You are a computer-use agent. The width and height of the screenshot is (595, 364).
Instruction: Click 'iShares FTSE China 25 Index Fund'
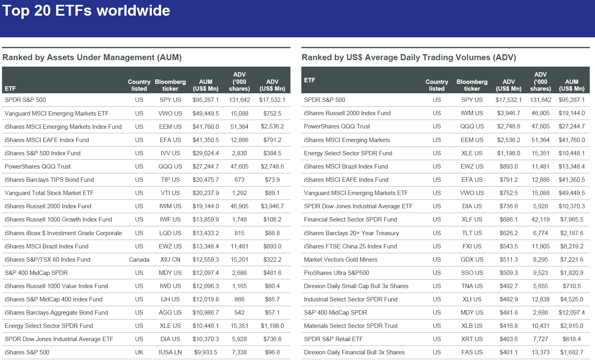click(350, 246)
